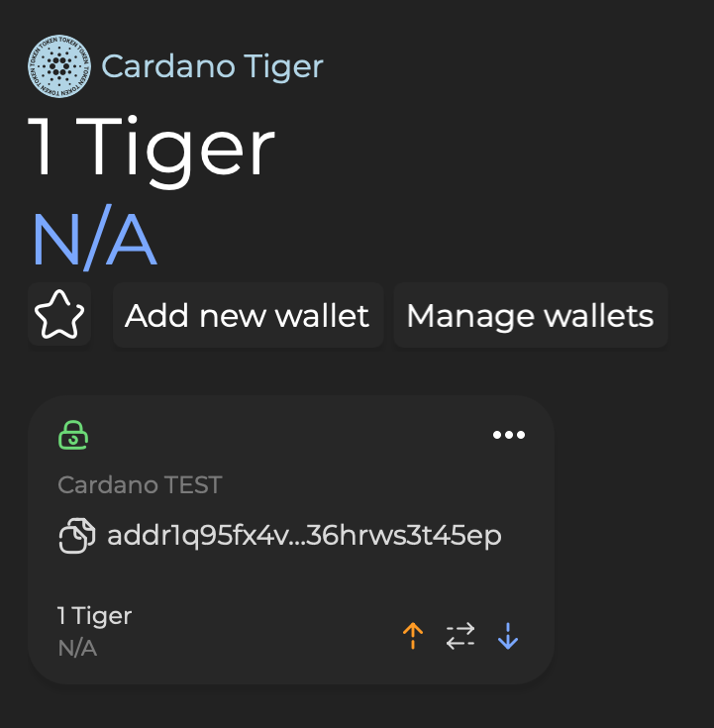
Task: Click the addr1q95fx4v...36hrws3t45ep address text
Action: (x=304, y=535)
